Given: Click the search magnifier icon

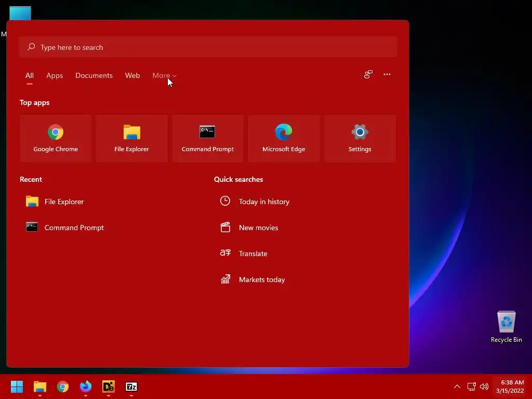Looking at the screenshot, I should [31, 47].
